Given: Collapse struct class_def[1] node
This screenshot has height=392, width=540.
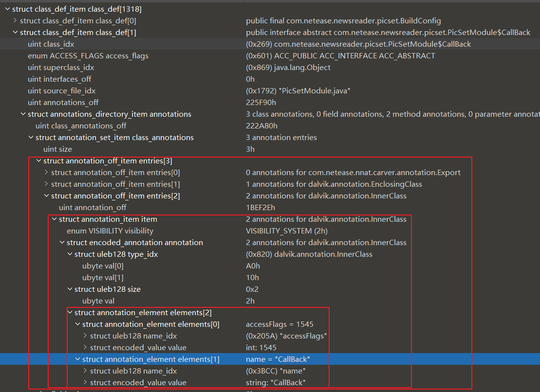Looking at the screenshot, I should coord(15,33).
